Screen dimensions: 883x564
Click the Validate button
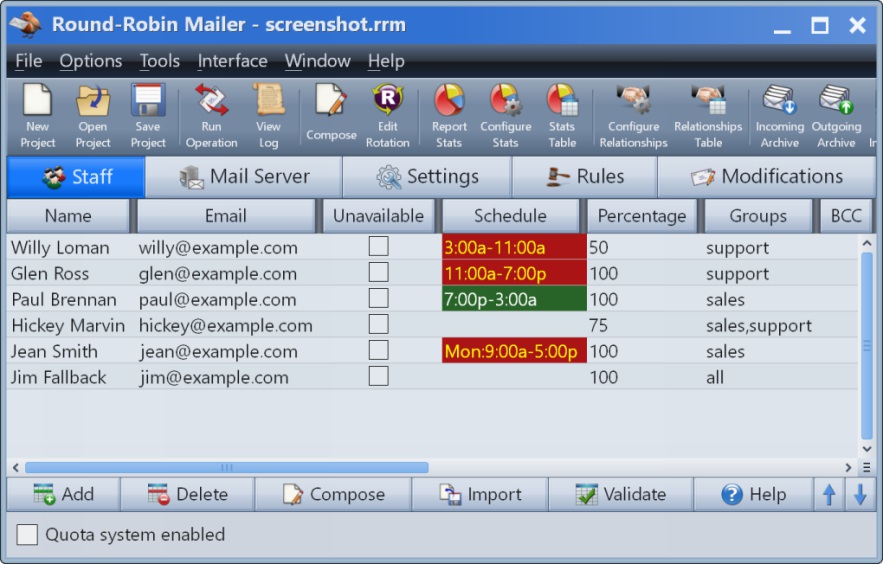pos(621,494)
